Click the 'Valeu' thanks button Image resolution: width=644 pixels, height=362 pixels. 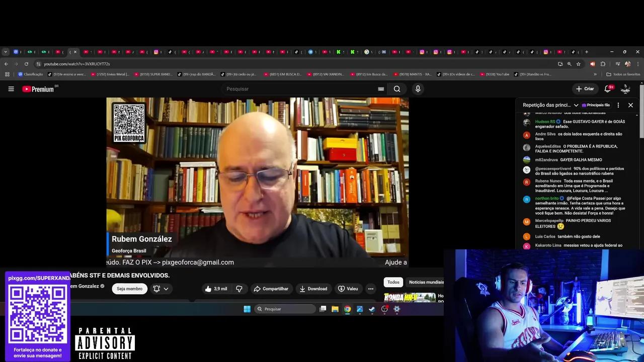tap(348, 289)
